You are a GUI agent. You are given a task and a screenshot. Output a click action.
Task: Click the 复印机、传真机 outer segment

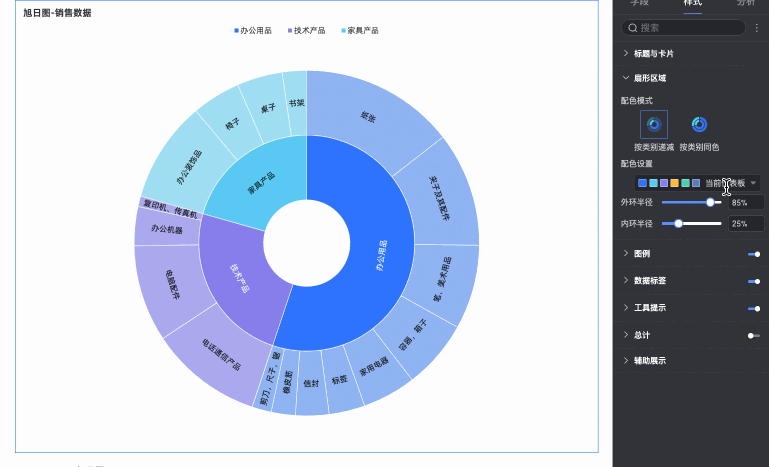(171, 209)
